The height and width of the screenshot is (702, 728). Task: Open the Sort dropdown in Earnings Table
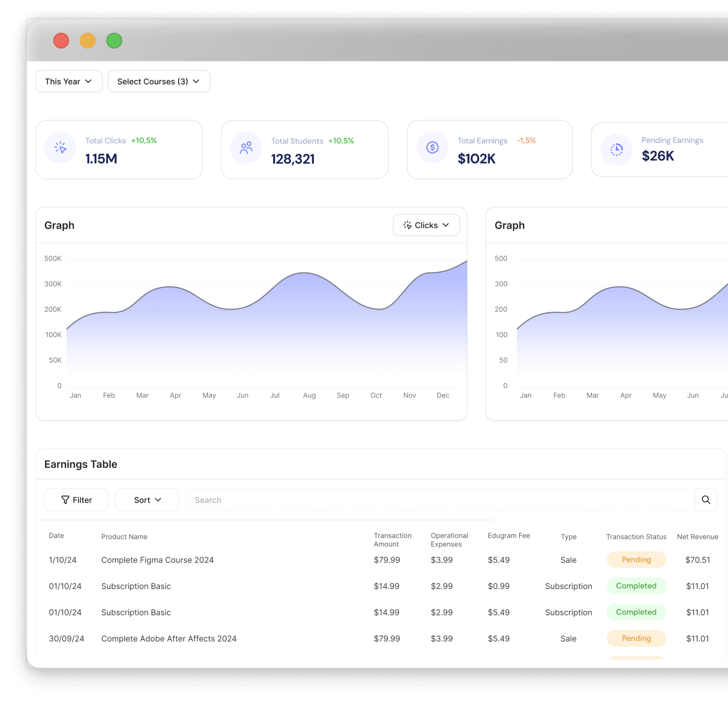[x=147, y=500]
